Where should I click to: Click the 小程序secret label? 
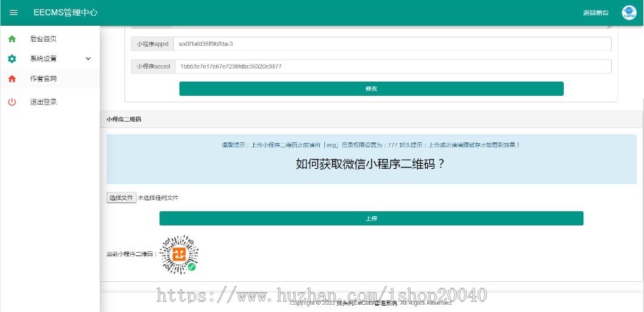point(153,67)
